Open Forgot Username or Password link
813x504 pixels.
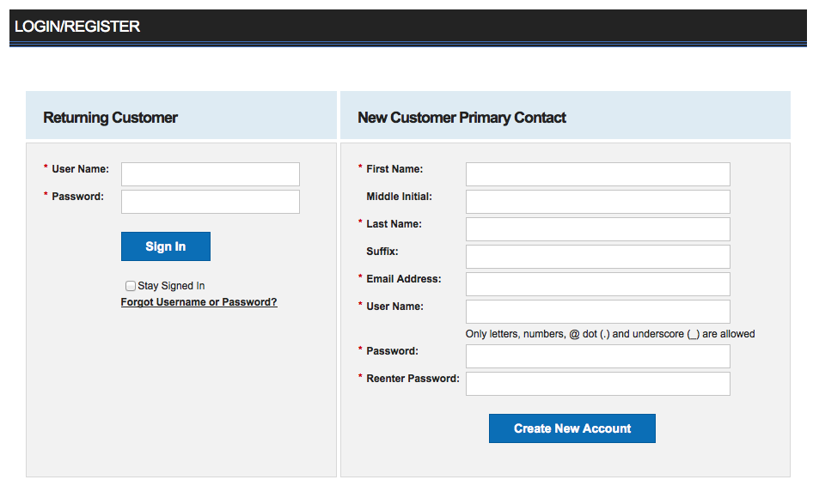click(x=199, y=302)
